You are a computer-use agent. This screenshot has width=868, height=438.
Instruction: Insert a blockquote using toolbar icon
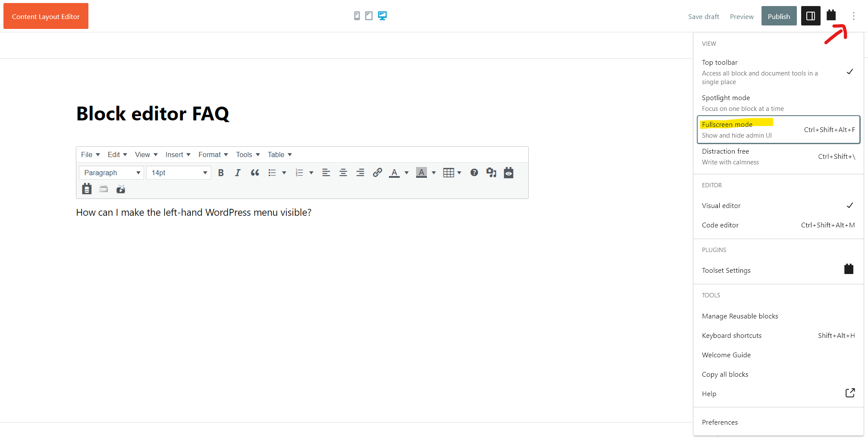coord(255,173)
